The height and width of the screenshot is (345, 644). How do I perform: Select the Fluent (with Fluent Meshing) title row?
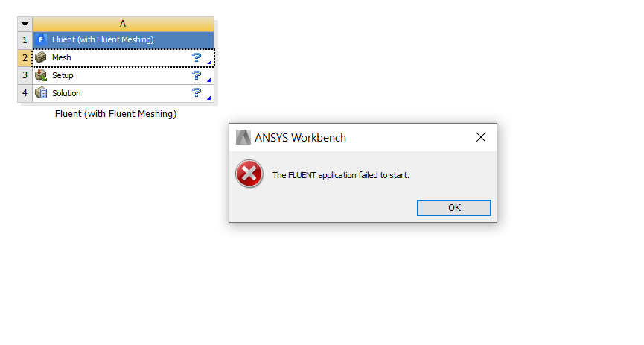pos(123,40)
